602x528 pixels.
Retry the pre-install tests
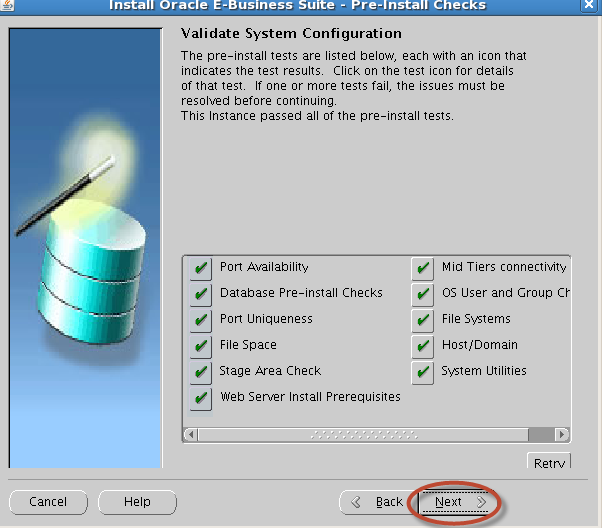coord(549,463)
